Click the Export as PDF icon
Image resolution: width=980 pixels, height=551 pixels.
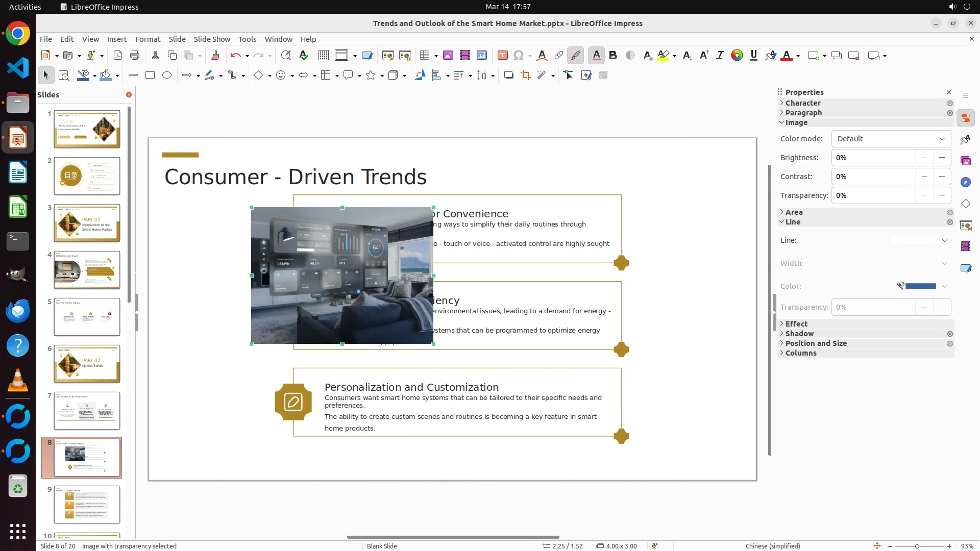coord(117,56)
